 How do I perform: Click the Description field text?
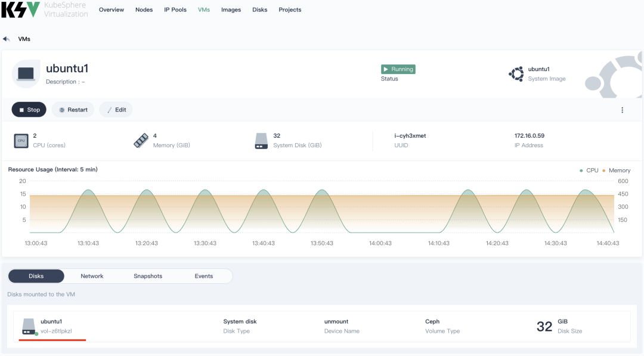(66, 82)
